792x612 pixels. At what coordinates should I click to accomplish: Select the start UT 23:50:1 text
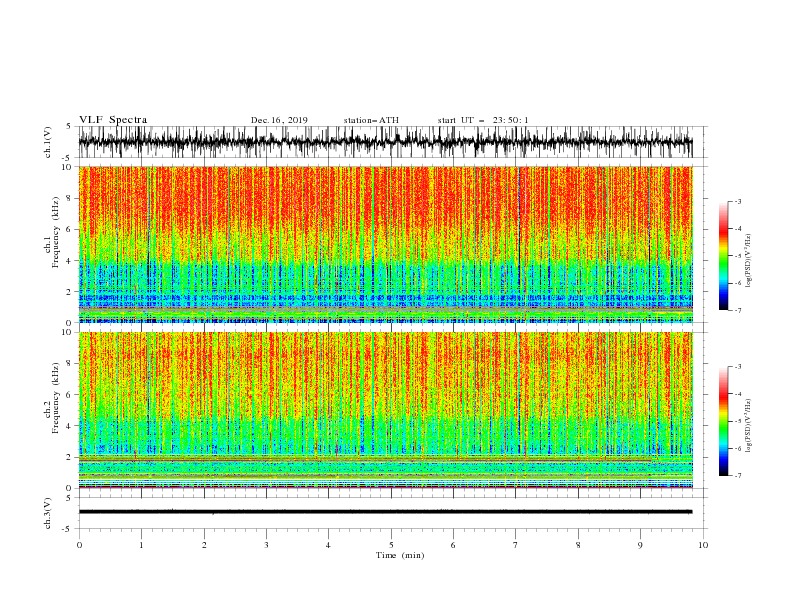[483, 120]
